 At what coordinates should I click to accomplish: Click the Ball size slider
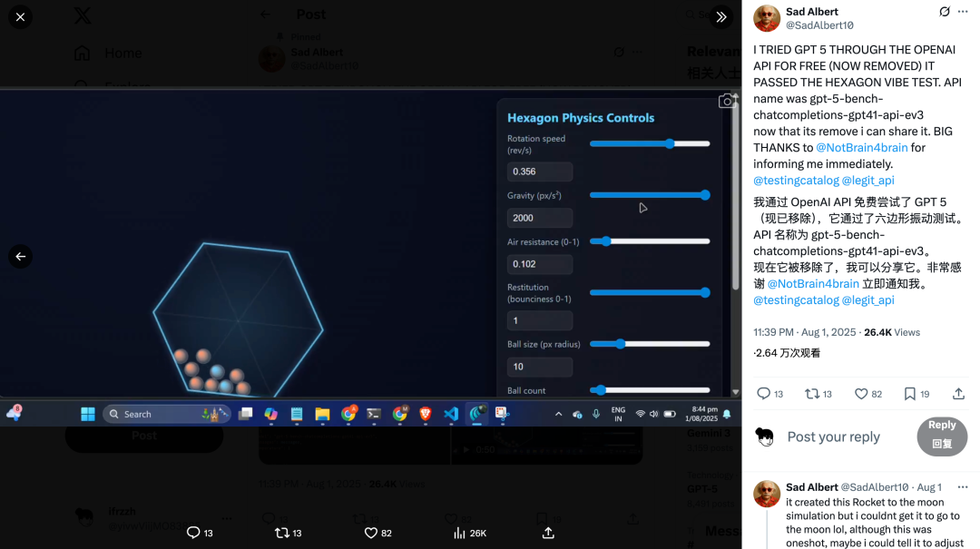[x=650, y=344]
